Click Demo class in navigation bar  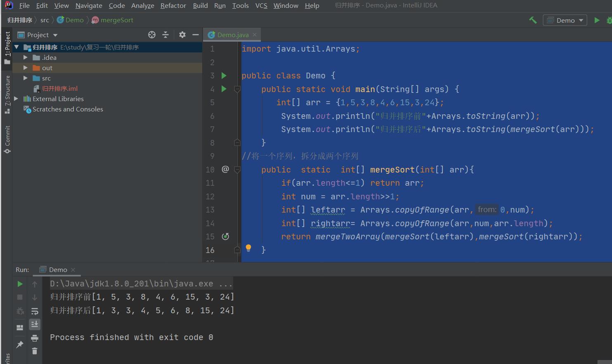(x=71, y=20)
